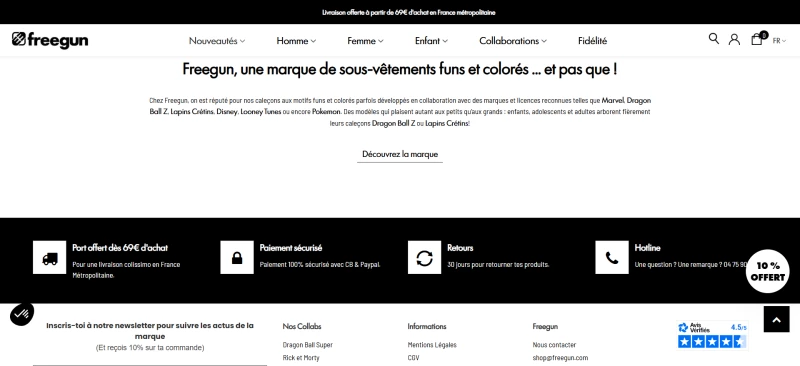
Task: Click the back-to-top arrow button
Action: (777, 320)
